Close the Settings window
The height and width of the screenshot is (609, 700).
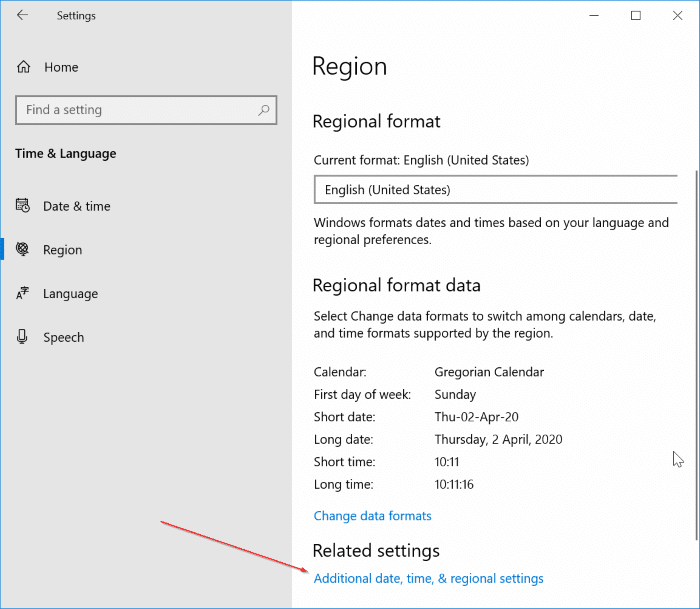tap(677, 16)
